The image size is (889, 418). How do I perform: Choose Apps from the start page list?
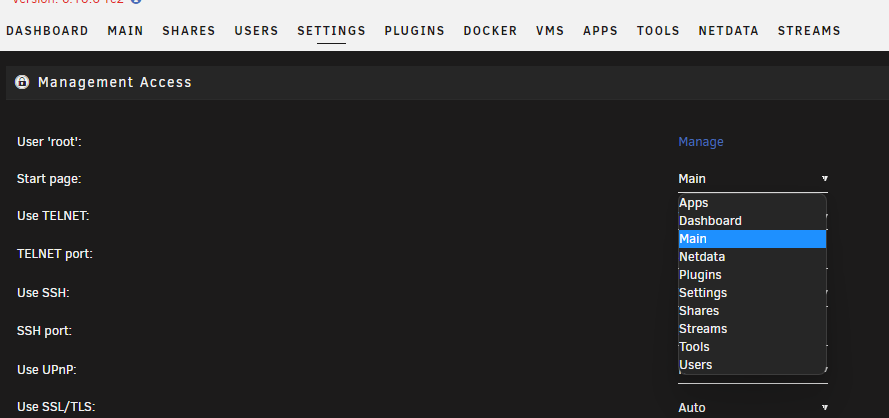[x=752, y=202]
